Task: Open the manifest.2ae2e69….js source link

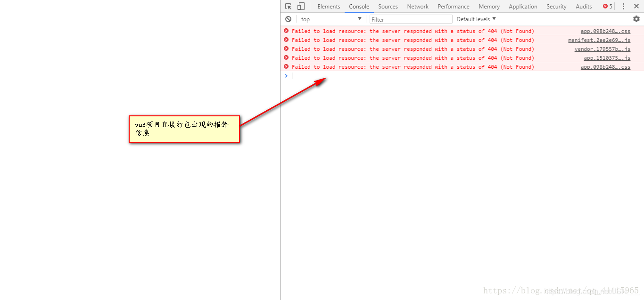Action: (x=599, y=40)
